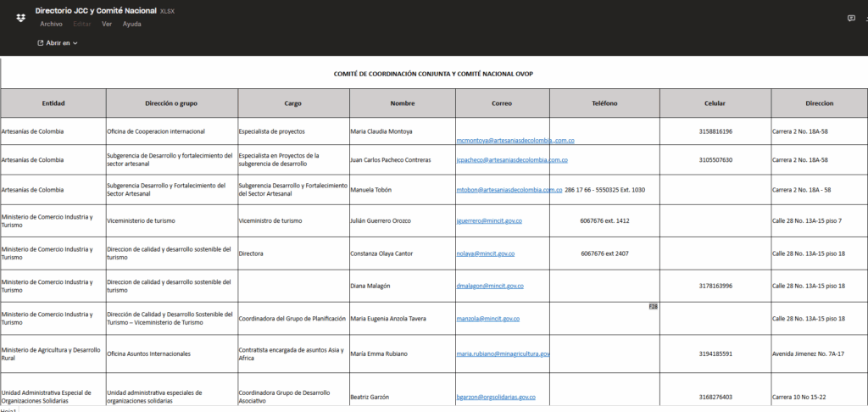The image size is (868, 412).
Task: Click the mtobon@artesaniasdecolombia email link
Action: pos(509,190)
